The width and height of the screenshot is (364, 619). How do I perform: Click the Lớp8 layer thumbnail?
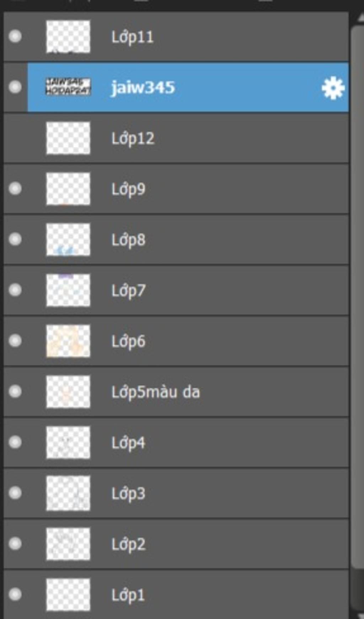click(68, 240)
